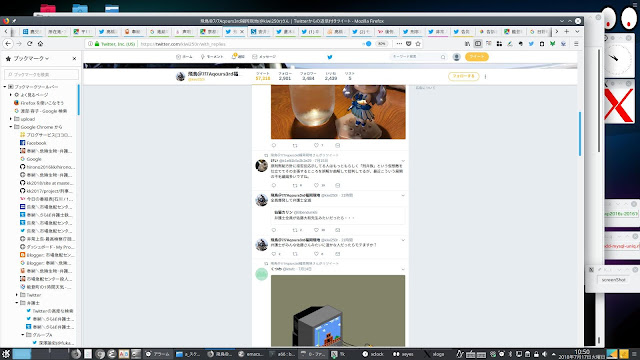Screen dimensions: 640x360
Task: Open the ツイート count tab 57,318
Action: (263, 76)
